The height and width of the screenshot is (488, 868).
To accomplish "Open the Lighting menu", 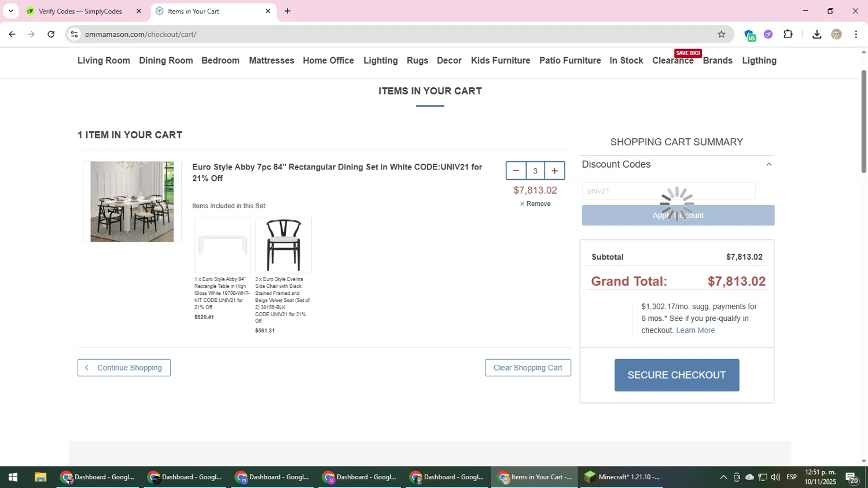I will [x=381, y=61].
